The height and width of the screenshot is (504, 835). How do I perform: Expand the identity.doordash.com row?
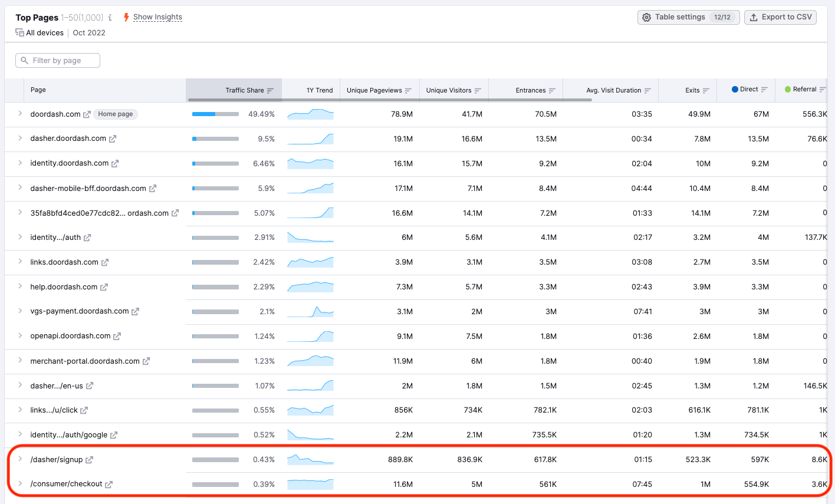point(19,163)
